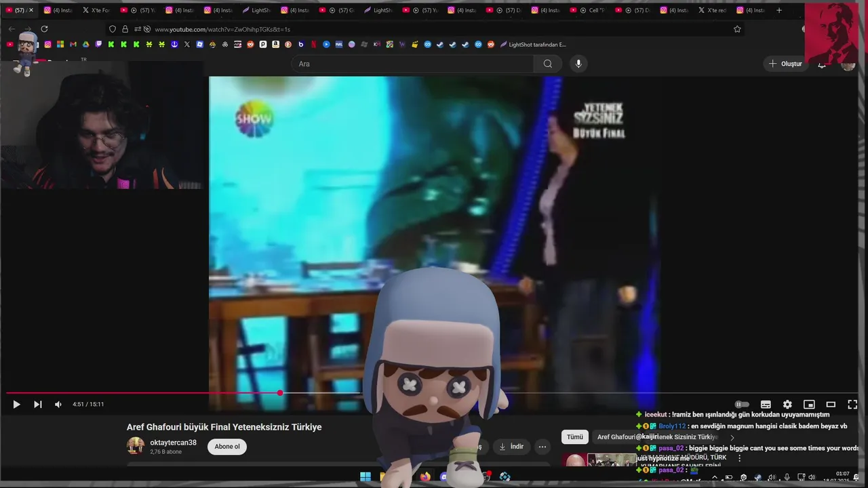Screen dimensions: 868x488
Task: Open the Google Drive bookmark
Action: tap(85, 45)
